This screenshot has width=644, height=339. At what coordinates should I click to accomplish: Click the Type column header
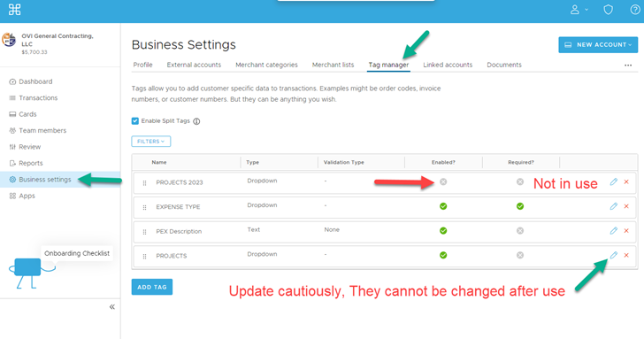[x=253, y=162]
